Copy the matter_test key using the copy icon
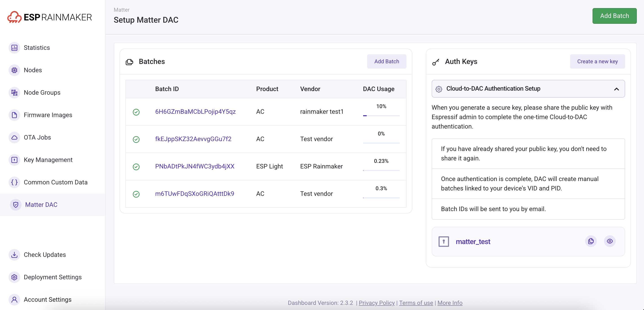The image size is (644, 310). point(591,241)
